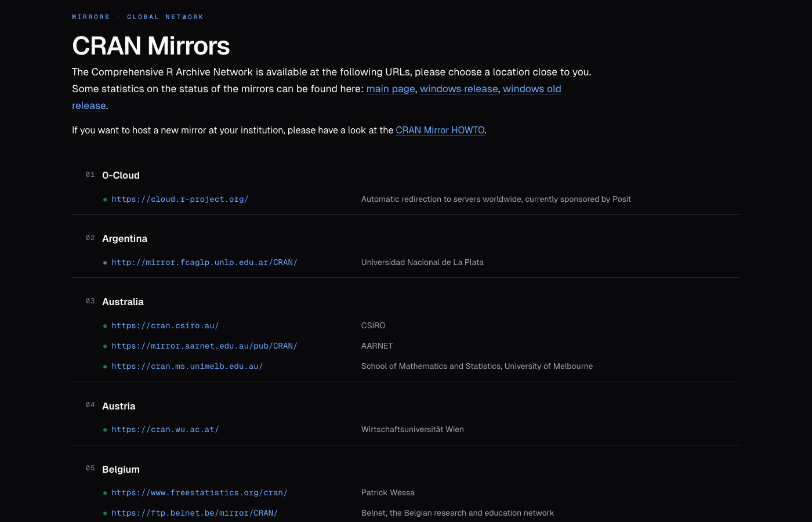
Task: Click the Belgium section heading
Action: tap(121, 469)
